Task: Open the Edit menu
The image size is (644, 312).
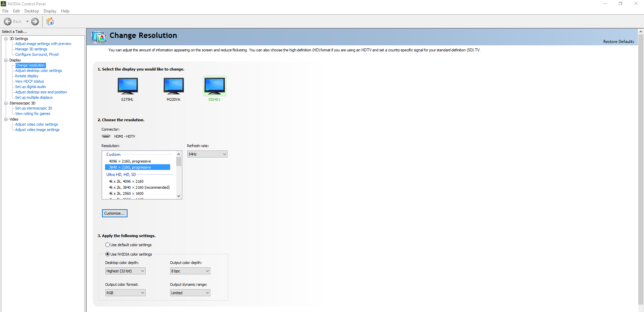Action: point(16,11)
